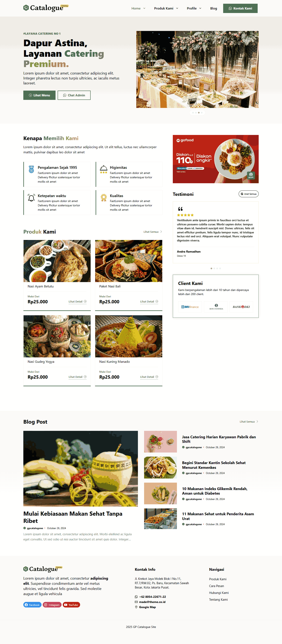Expand the Produk Kami dropdown arrow
The height and width of the screenshot is (644, 282).
pyautogui.click(x=177, y=8)
